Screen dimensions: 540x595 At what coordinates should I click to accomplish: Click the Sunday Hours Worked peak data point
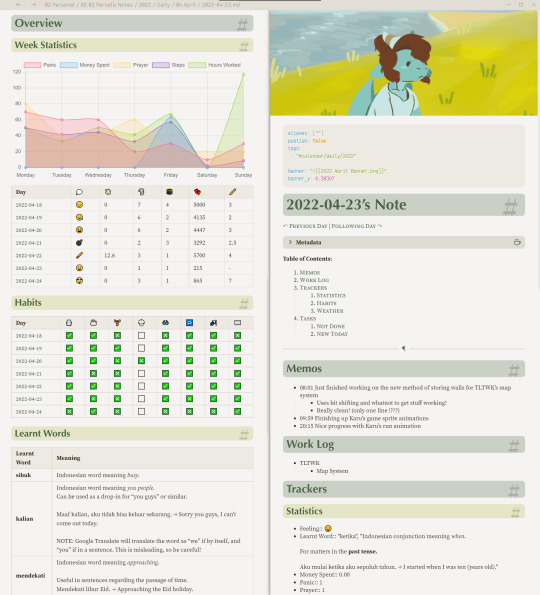(x=243, y=75)
